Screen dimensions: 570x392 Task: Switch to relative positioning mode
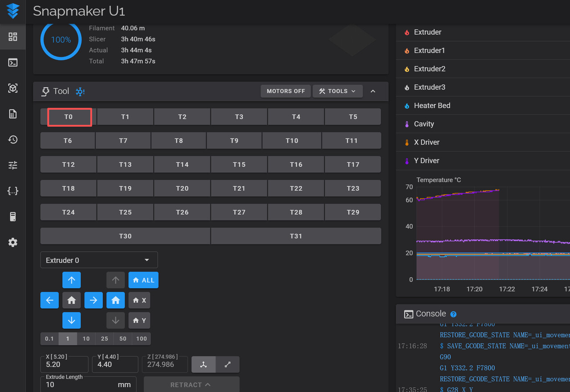point(228,364)
